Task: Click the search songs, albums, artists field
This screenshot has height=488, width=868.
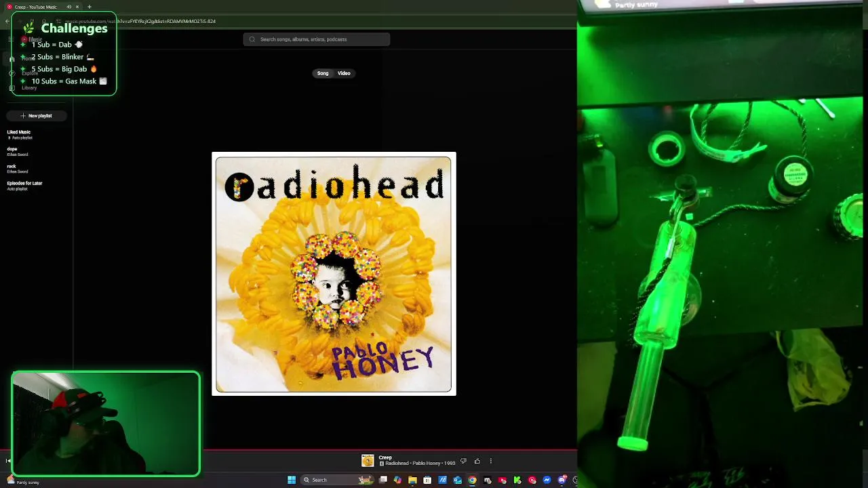Action: [317, 39]
